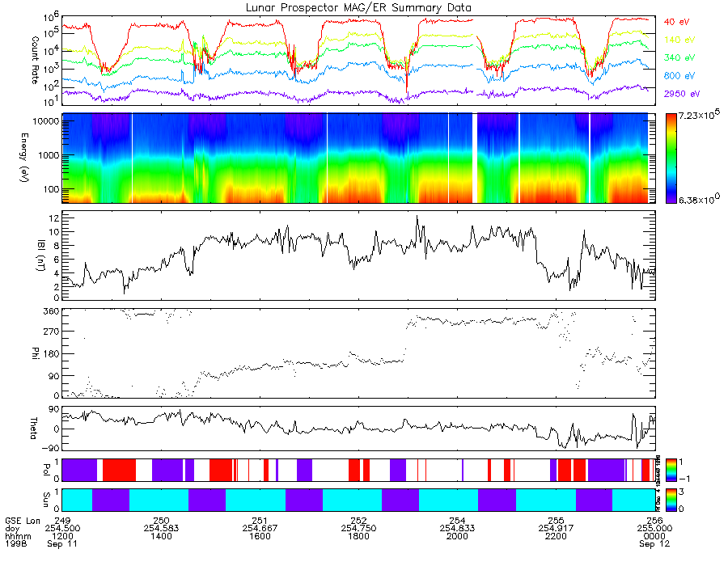
Task: Click the Pol panel color bar
Action: point(671,470)
